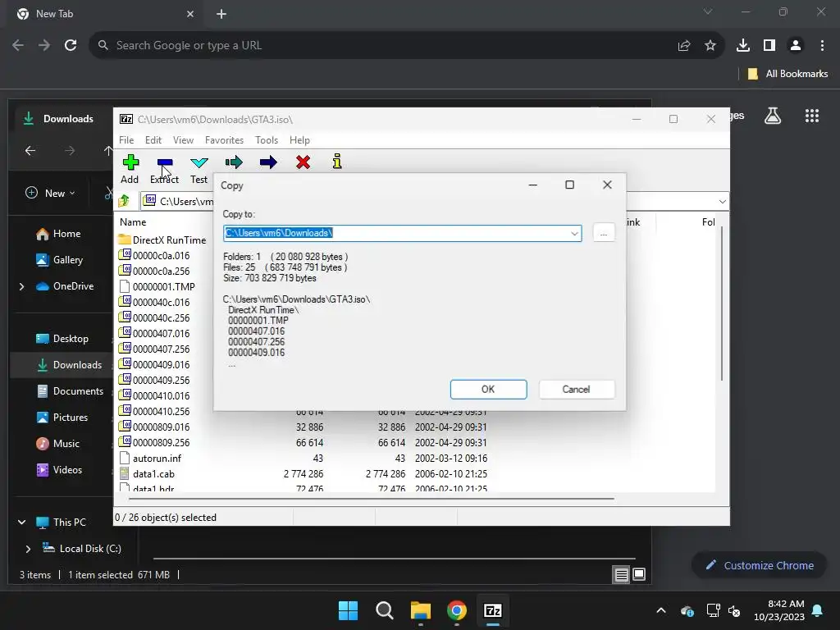Viewport: 840px width, 630px height.
Task: Switch Explorer to large icons view
Action: [639, 575]
